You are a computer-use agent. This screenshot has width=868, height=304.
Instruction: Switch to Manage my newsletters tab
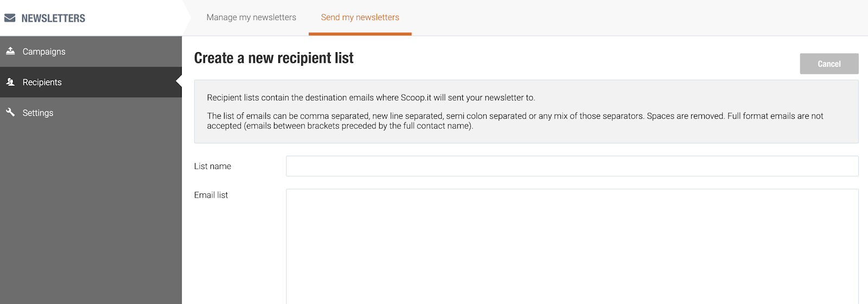[x=251, y=17]
